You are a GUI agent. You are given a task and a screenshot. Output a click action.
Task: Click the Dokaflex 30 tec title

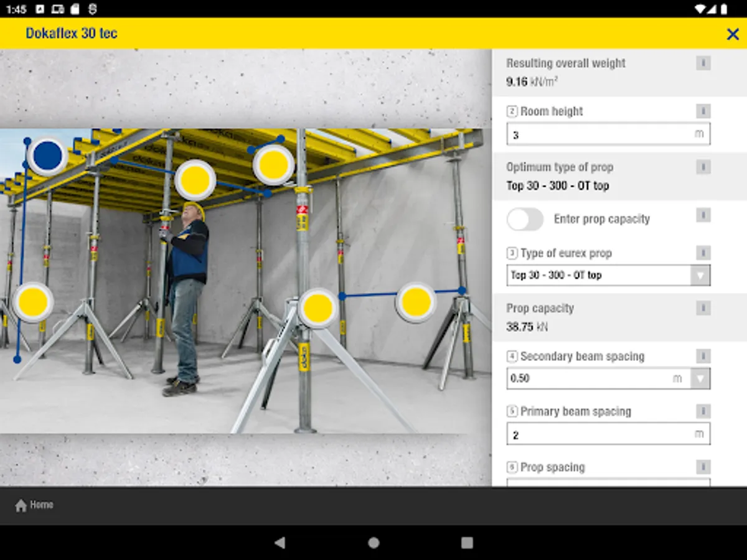(x=72, y=34)
